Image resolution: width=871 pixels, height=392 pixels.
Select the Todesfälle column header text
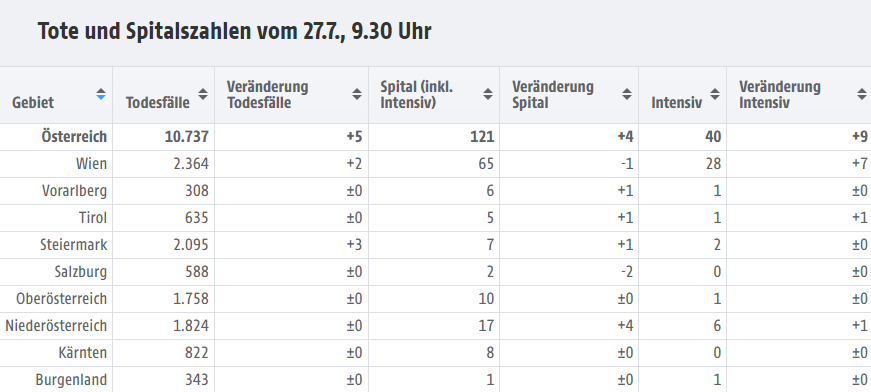[158, 102]
